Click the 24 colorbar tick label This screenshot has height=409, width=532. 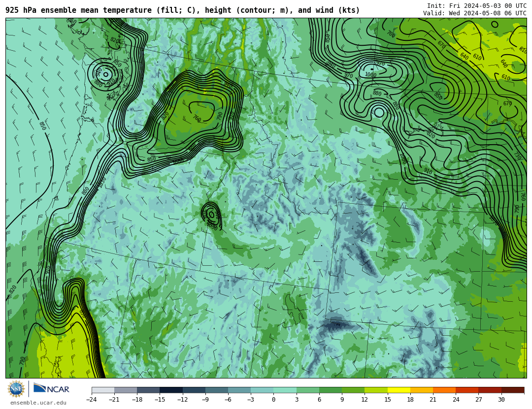(456, 400)
